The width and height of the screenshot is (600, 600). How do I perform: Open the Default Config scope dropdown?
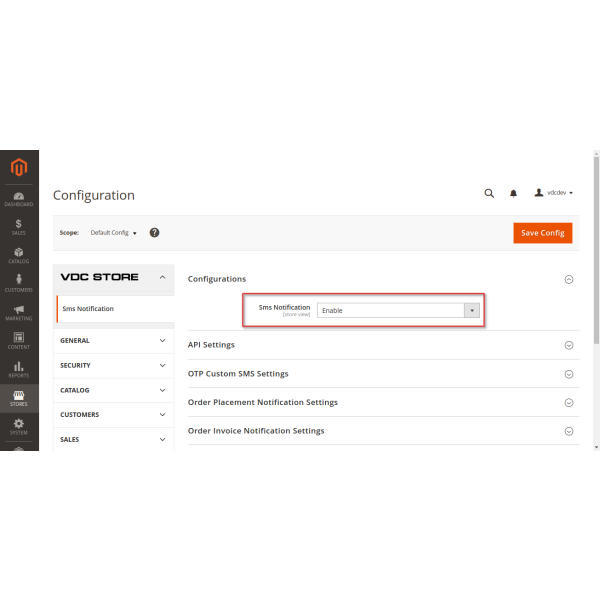113,233
